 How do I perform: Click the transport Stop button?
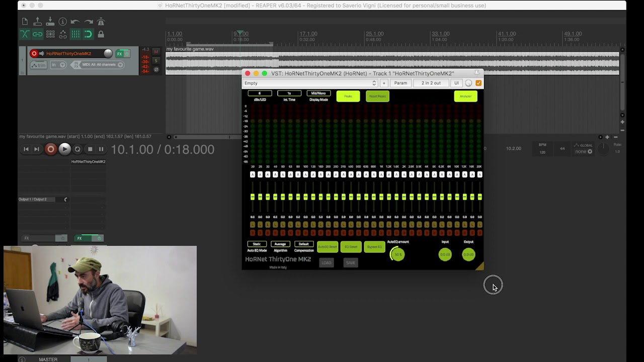pos(90,149)
